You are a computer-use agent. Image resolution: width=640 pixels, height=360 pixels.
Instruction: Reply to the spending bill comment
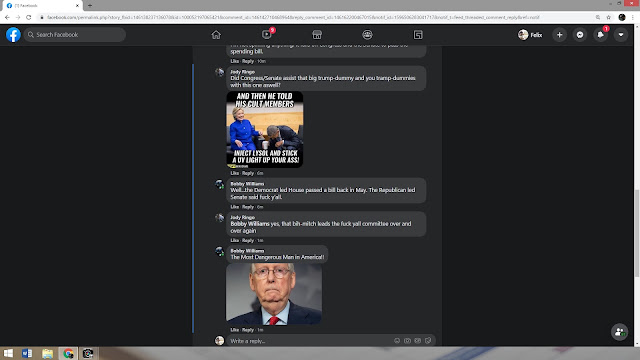[x=248, y=61]
